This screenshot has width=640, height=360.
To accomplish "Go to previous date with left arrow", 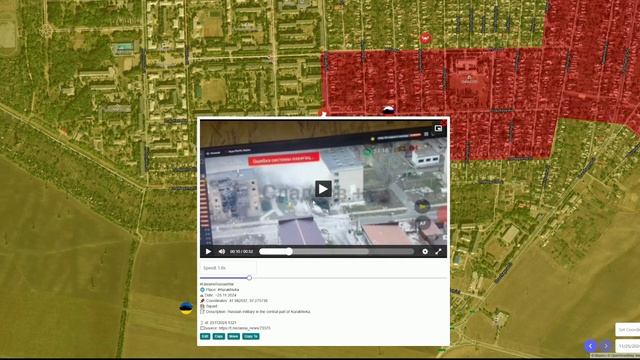I will pyautogui.click(x=590, y=346).
